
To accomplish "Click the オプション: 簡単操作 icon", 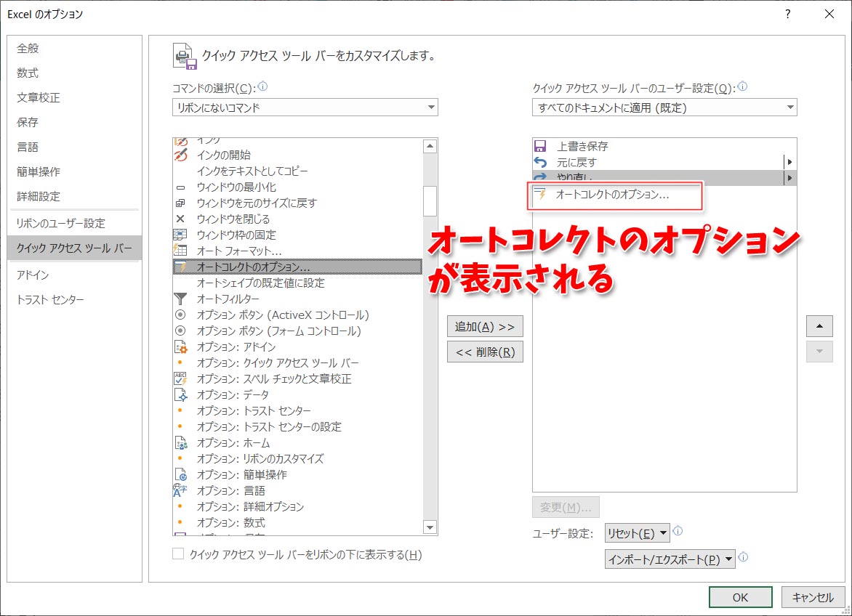I will [x=180, y=474].
